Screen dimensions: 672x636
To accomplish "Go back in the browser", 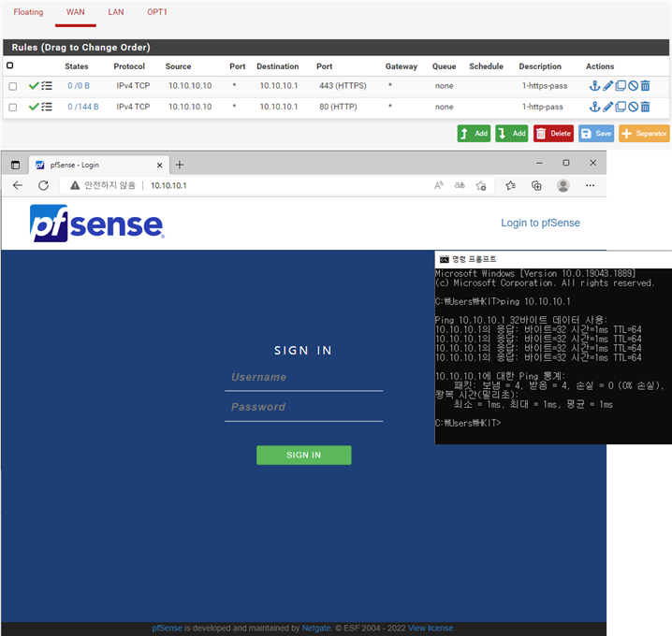I will 18,185.
